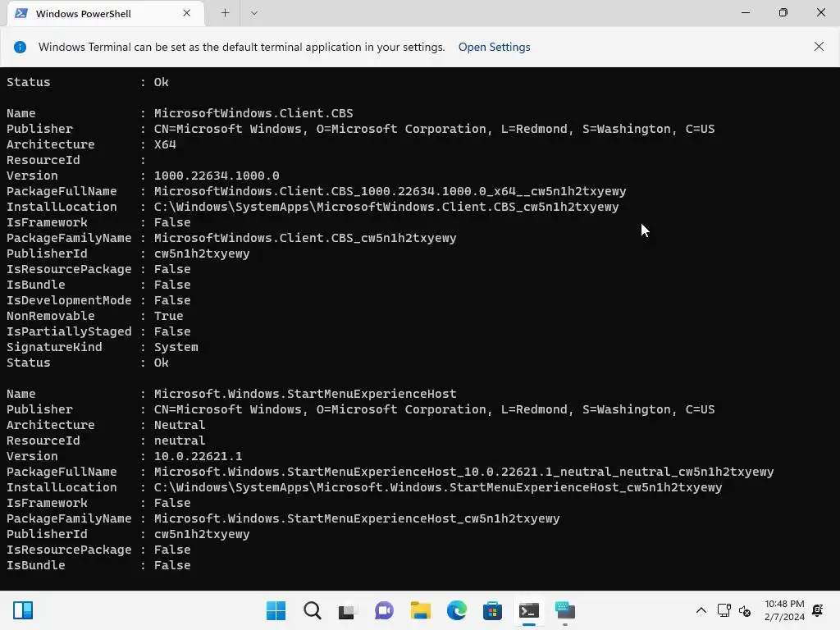Click the PowerShell icon in the tab
The width and height of the screenshot is (840, 630).
pyautogui.click(x=21, y=13)
